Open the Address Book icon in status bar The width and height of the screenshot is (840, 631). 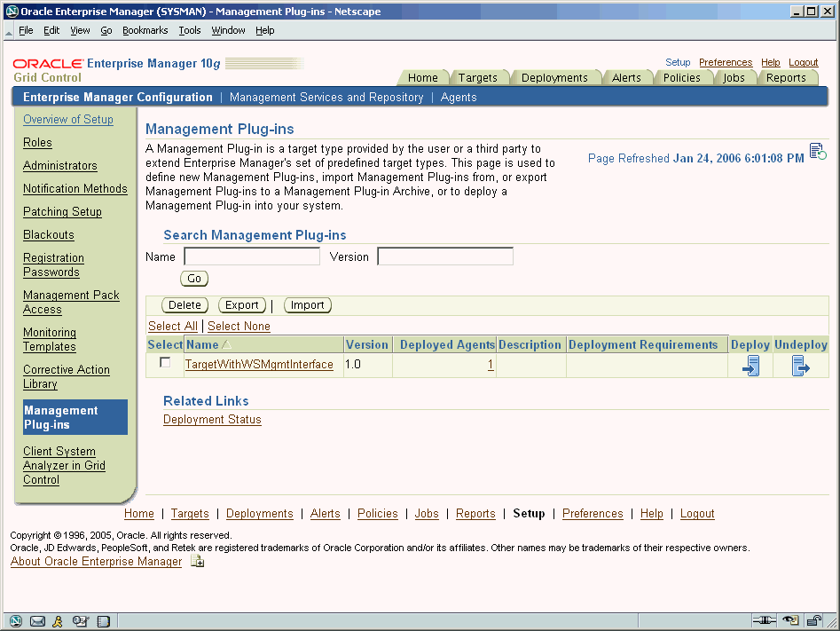104,621
